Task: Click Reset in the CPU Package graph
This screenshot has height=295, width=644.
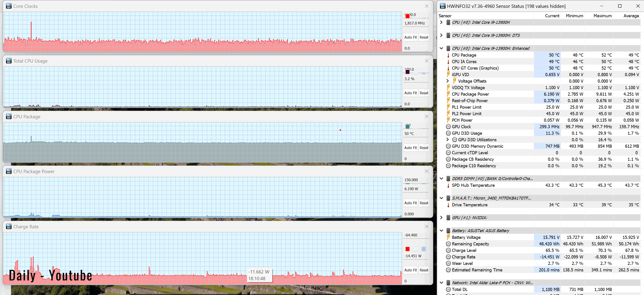Action: [x=424, y=148]
